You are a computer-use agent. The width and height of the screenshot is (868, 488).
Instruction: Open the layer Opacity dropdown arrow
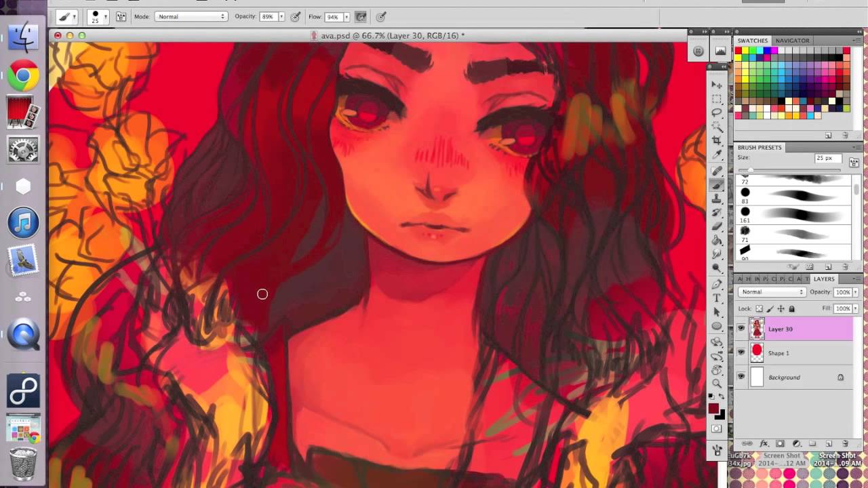click(x=856, y=292)
